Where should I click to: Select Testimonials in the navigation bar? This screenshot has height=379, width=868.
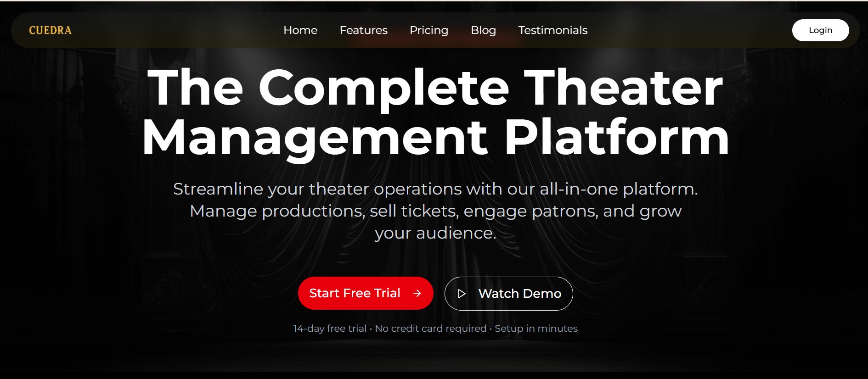tap(553, 30)
